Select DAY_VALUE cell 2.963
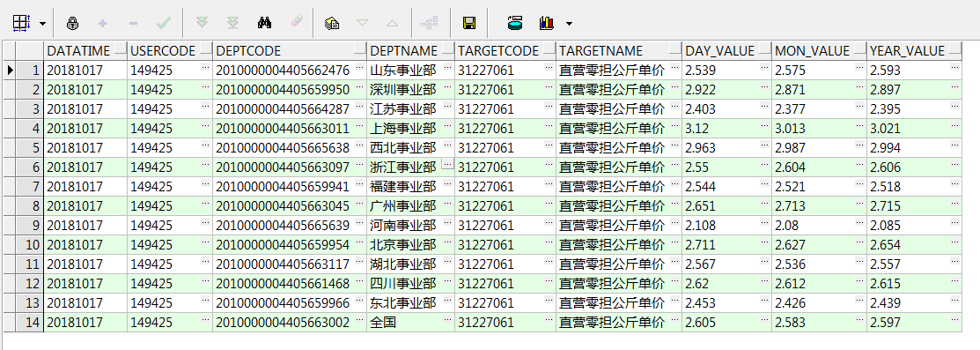Image resolution: width=980 pixels, height=350 pixels. tap(727, 148)
